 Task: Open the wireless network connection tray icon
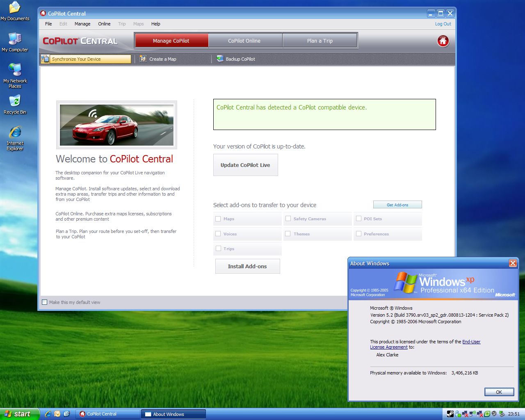coord(472,413)
